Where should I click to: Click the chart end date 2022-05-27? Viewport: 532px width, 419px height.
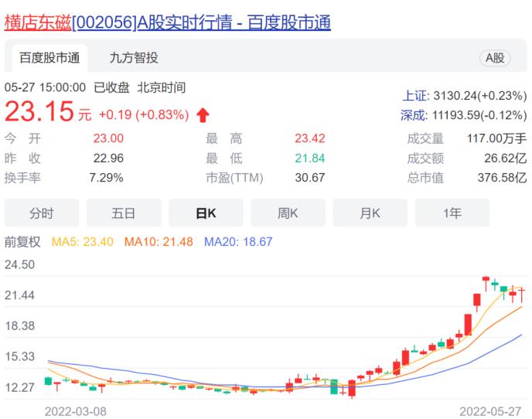[x=490, y=411]
